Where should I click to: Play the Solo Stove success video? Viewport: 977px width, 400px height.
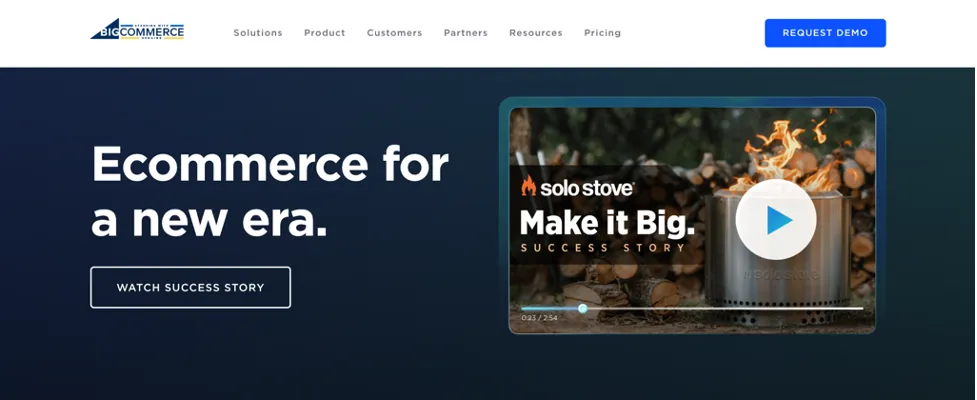(x=776, y=219)
